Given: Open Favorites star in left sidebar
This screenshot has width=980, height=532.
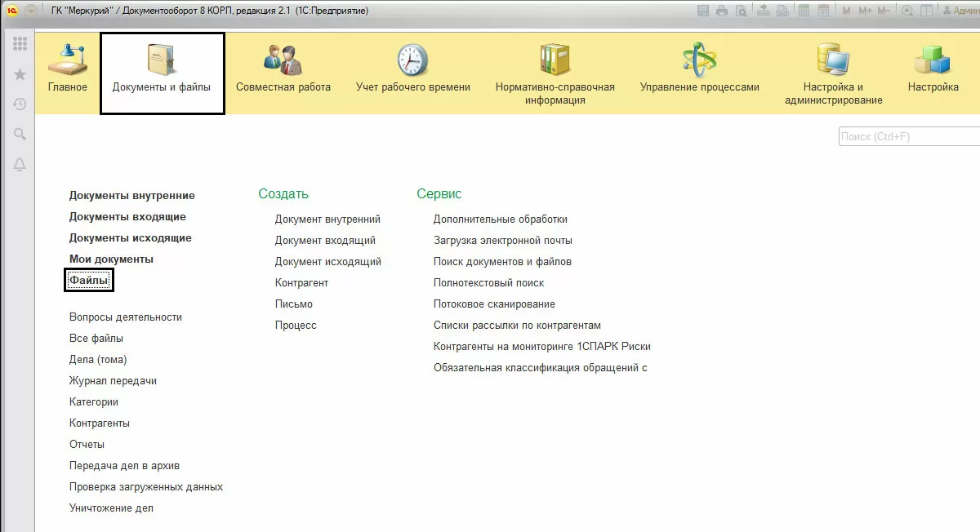Looking at the screenshot, I should [20, 74].
